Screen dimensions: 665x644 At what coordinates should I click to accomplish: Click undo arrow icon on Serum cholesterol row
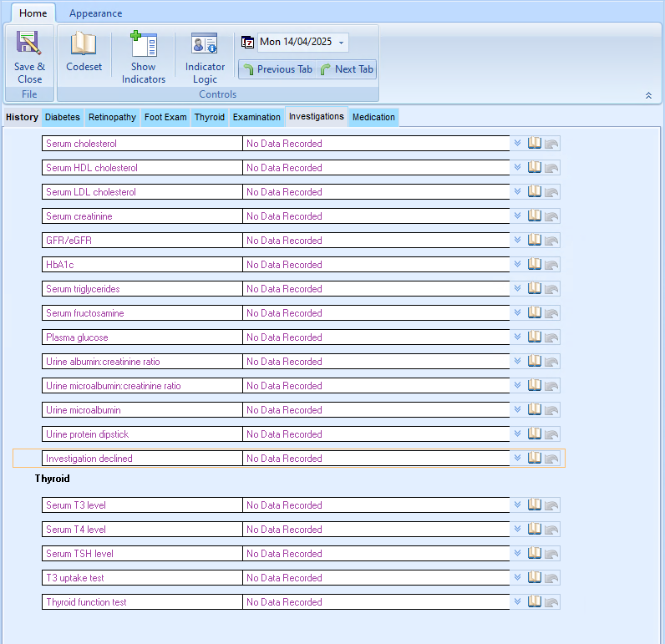551,144
